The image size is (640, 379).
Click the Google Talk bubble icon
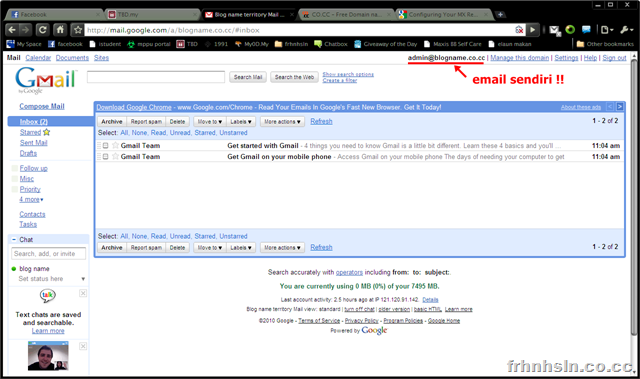click(47, 295)
